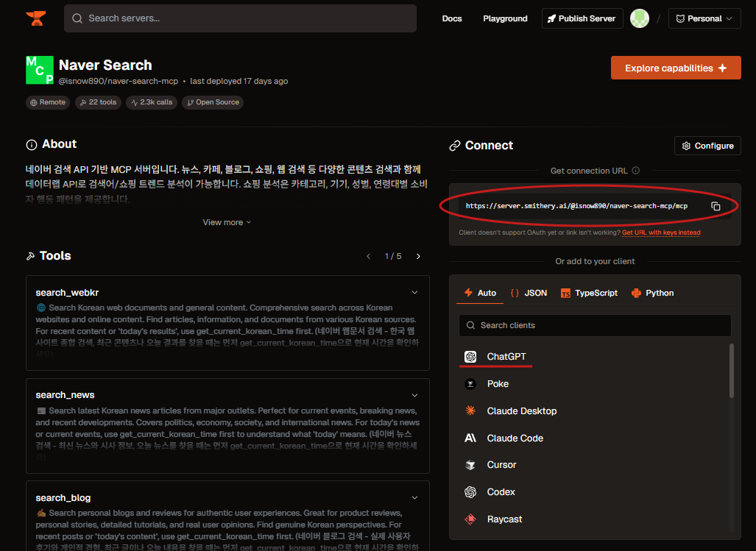Expand About with View more
The image size is (756, 551).
click(x=227, y=222)
